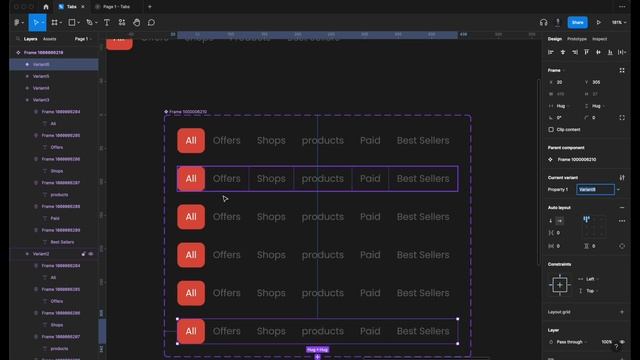
Task: Toggle the Clip content checkbox
Action: pyautogui.click(x=551, y=129)
